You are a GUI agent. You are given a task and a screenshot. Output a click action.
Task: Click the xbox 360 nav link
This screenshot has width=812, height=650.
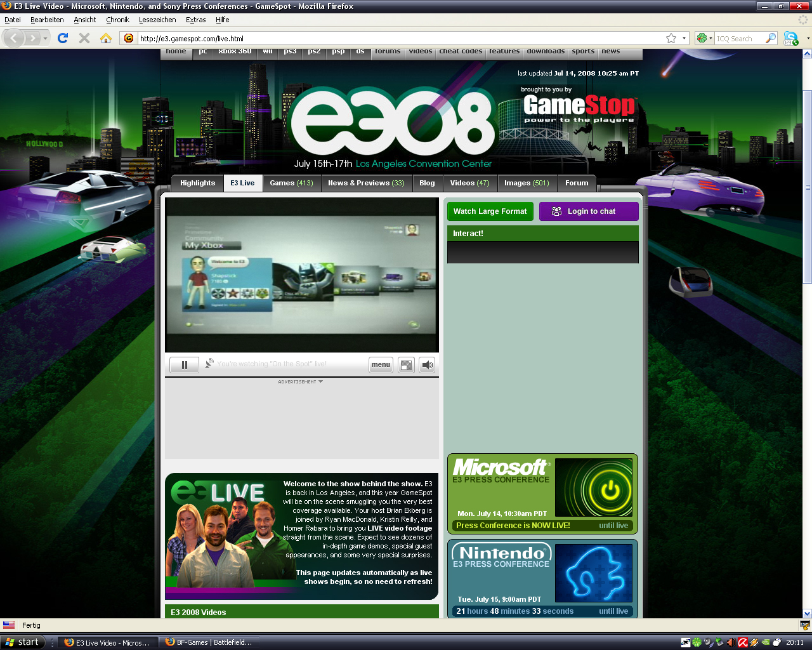(x=235, y=52)
